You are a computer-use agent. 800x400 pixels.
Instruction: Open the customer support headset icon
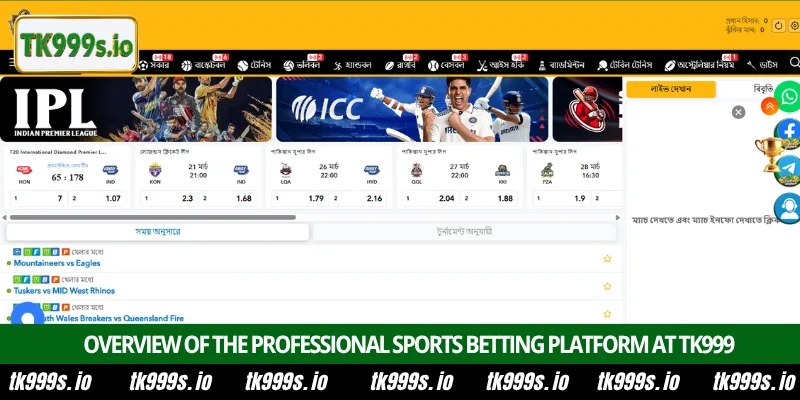coord(789,208)
